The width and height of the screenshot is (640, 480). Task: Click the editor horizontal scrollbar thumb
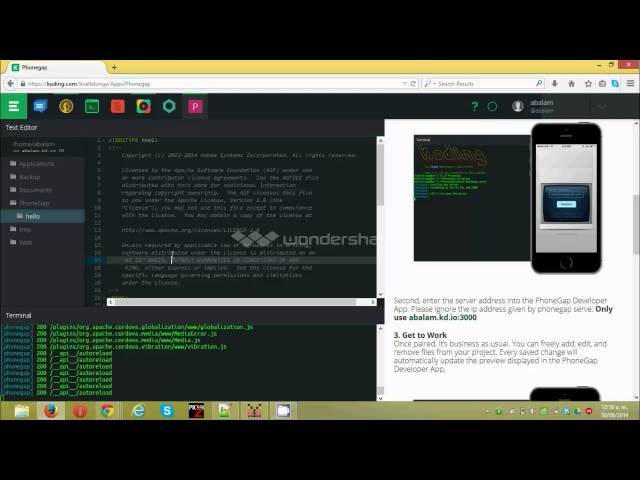(235, 302)
